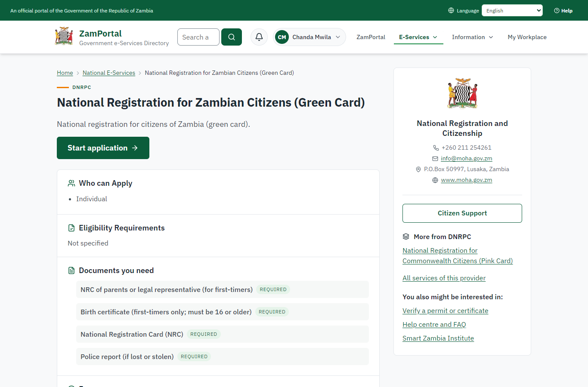The height and width of the screenshot is (387, 588).
Task: Click the NRC of parents document row
Action: [223, 289]
